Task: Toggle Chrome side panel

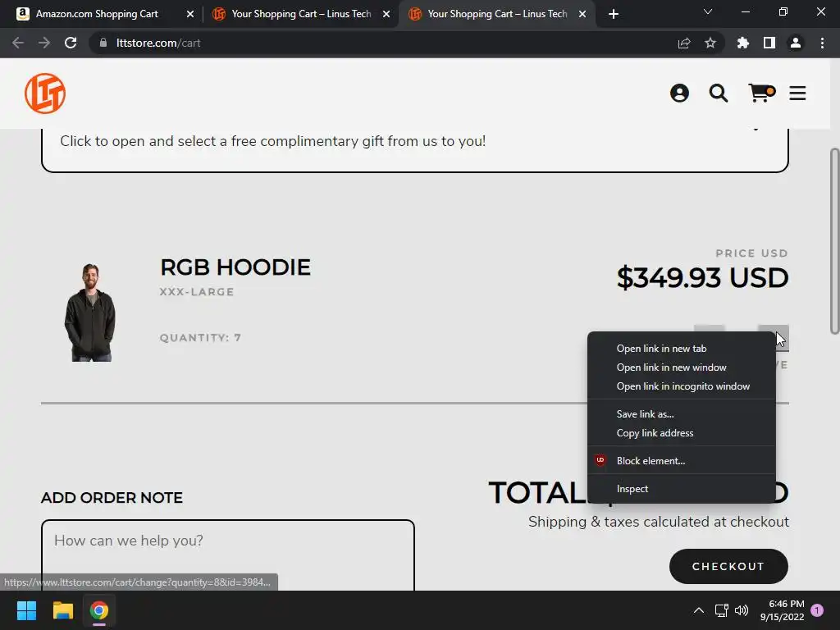Action: pyautogui.click(x=769, y=43)
